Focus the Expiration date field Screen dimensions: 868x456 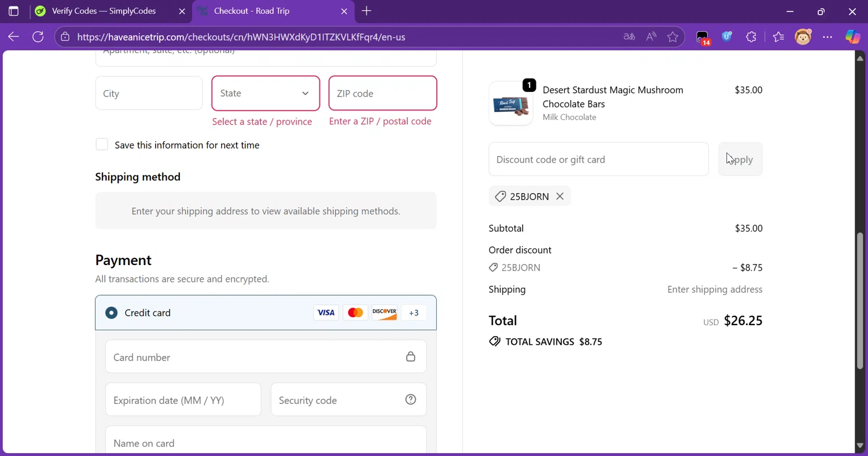[183, 399]
